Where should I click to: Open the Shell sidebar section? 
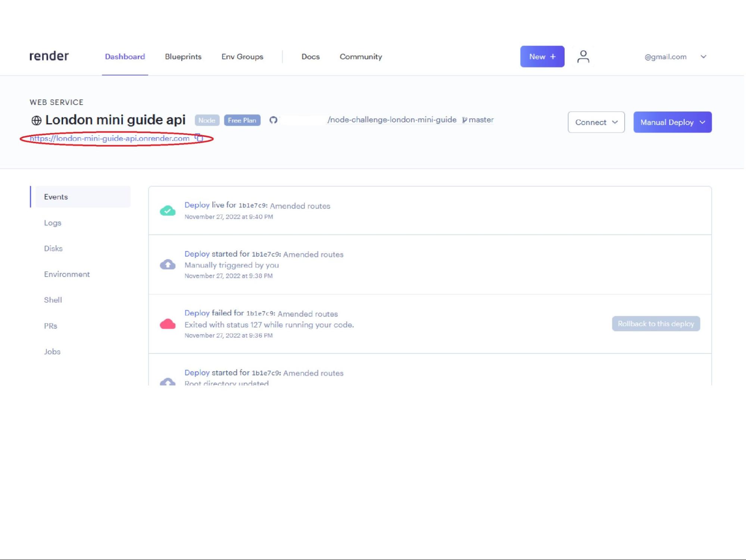pyautogui.click(x=53, y=300)
